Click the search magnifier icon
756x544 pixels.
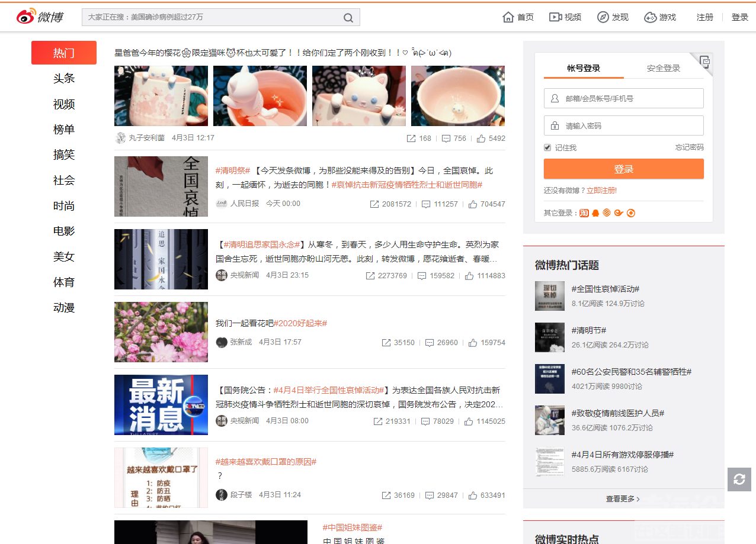point(348,17)
